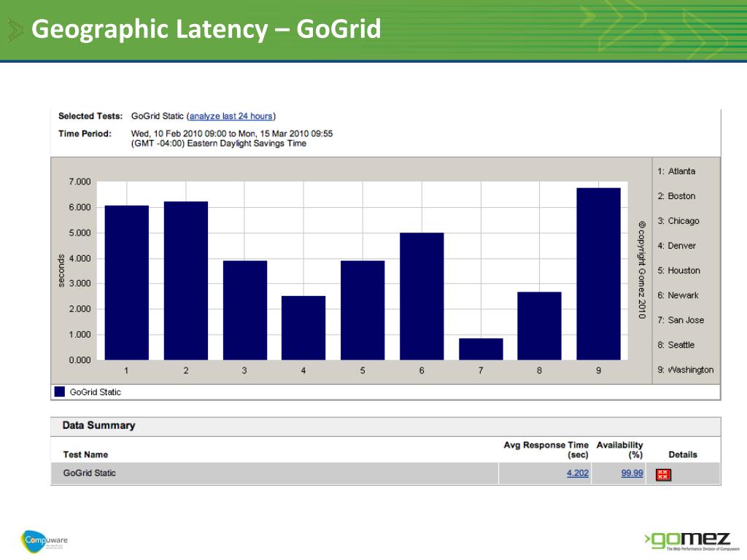Click the arrow icon beside the slide title
Image resolution: width=747 pixels, height=560 pixels.
pos(16,29)
